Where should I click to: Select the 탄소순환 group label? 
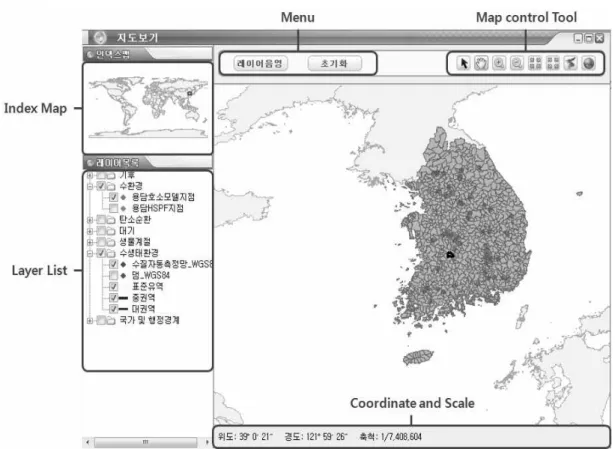click(135, 220)
